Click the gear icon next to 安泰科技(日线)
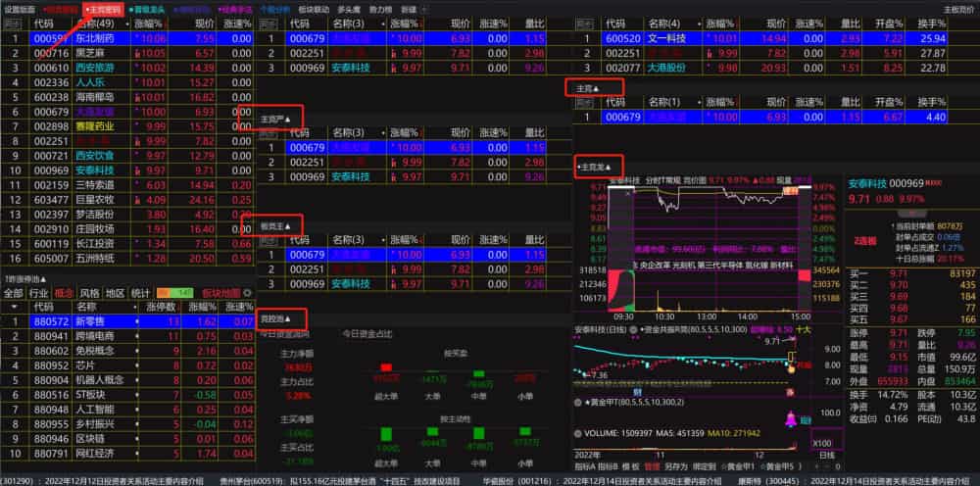Image resolution: width=980 pixels, height=486 pixels. pos(633,330)
